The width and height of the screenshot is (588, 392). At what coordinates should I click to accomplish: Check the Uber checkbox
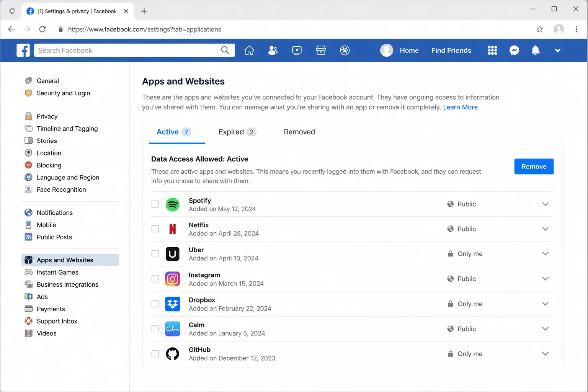[155, 254]
